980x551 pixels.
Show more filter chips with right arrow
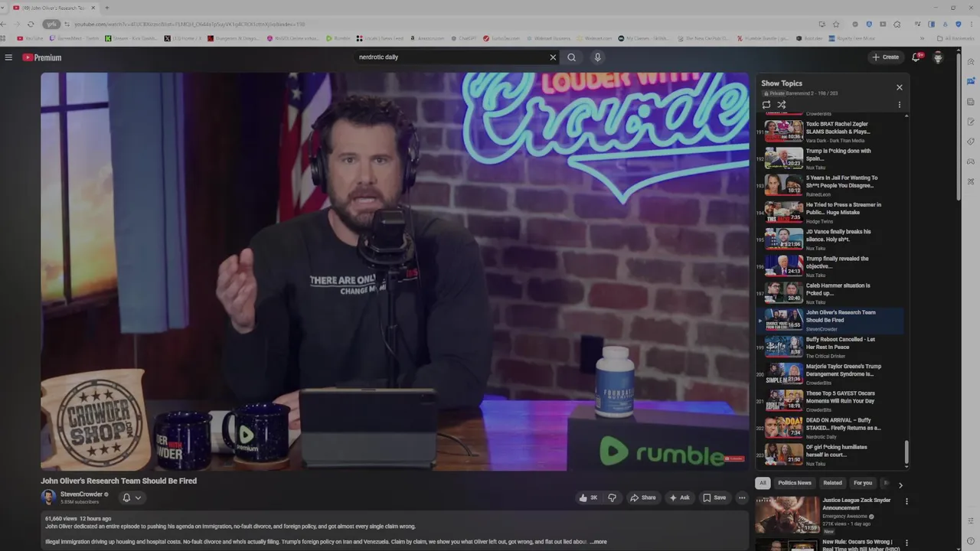[900, 484]
